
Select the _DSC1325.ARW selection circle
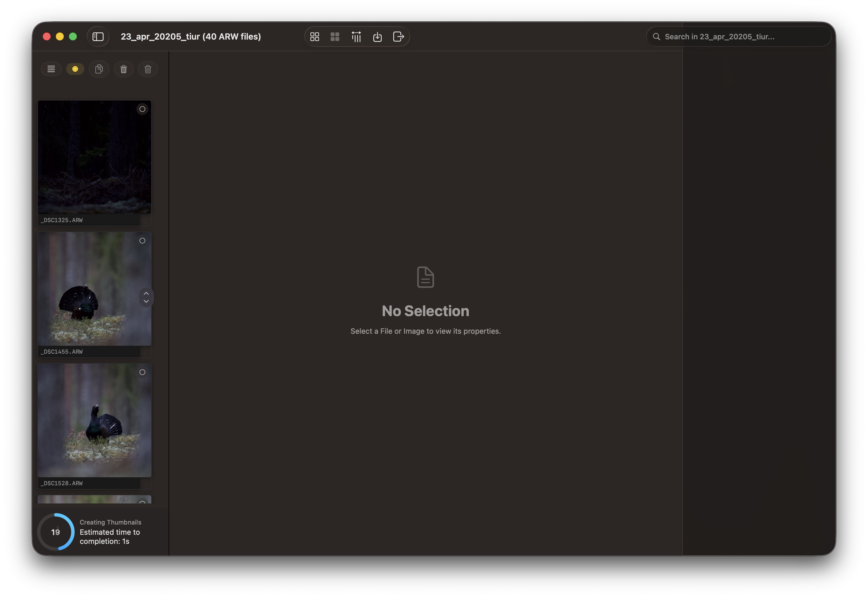pyautogui.click(x=142, y=109)
